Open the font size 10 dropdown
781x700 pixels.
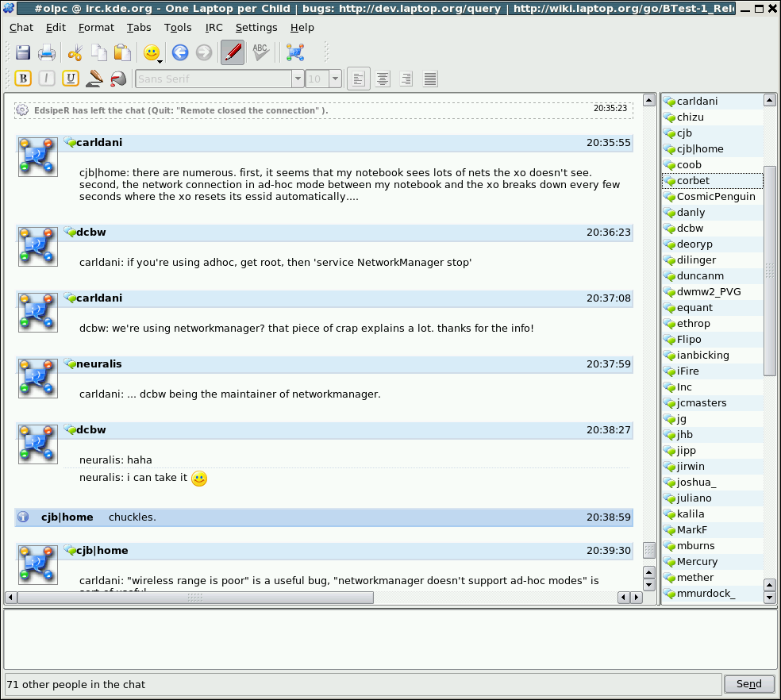[335, 79]
